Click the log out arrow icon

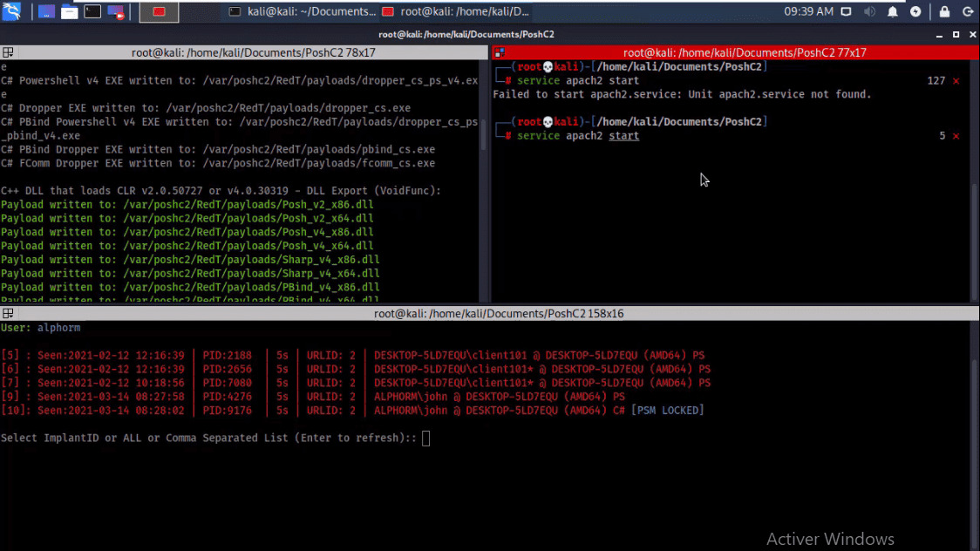coord(968,12)
